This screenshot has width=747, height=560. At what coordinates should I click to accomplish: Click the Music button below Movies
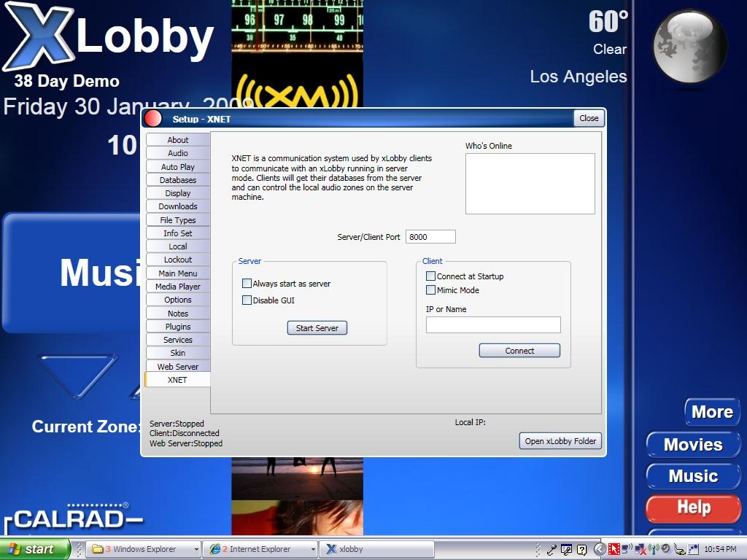click(x=693, y=476)
